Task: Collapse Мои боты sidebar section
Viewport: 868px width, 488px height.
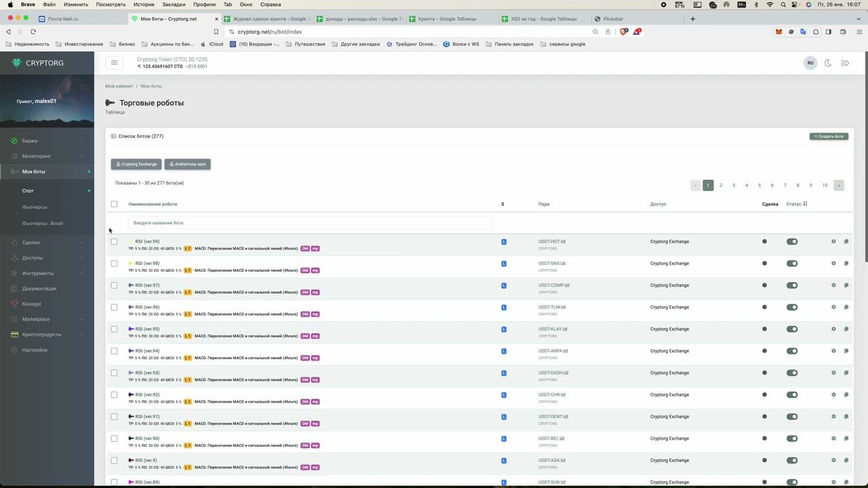Action: (47, 171)
